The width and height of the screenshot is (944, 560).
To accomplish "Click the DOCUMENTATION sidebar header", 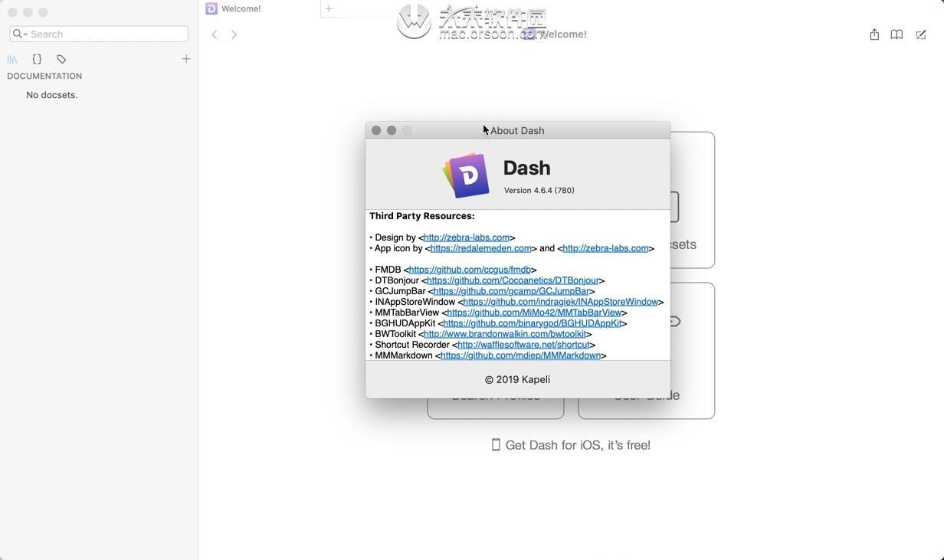I will tap(44, 76).
